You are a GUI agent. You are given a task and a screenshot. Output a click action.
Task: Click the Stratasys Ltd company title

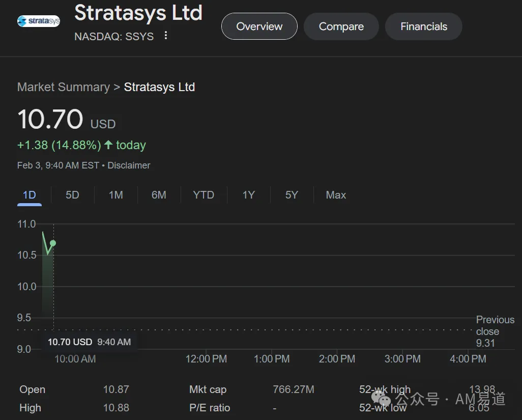(138, 13)
